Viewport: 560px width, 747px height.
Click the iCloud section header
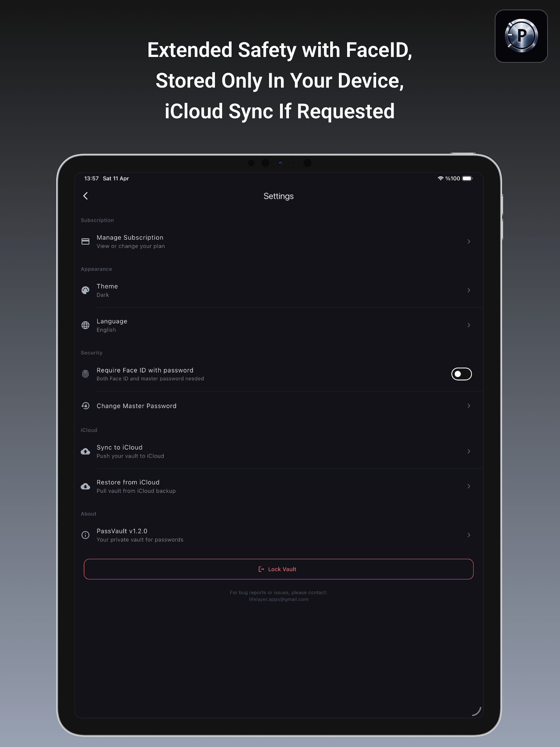point(89,430)
